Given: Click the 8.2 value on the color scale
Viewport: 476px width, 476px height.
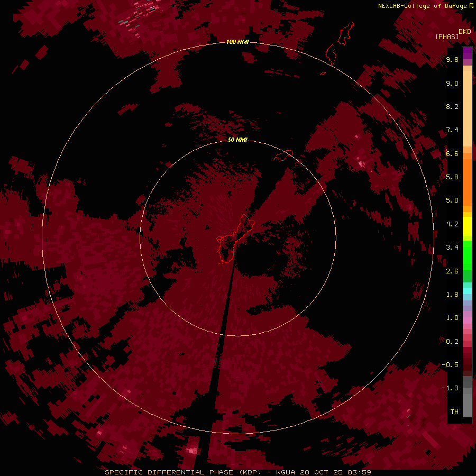Looking at the screenshot, I should pyautogui.click(x=452, y=106).
